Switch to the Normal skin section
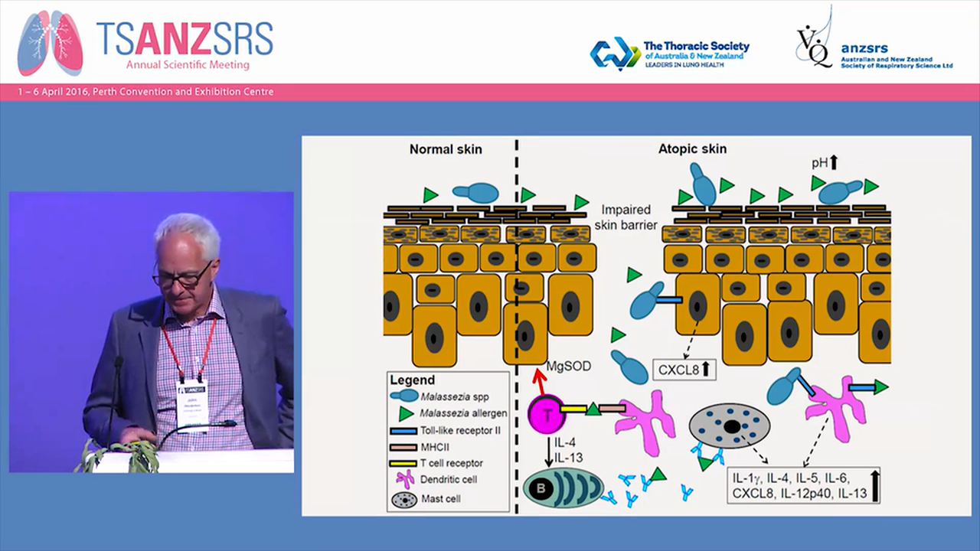 point(446,149)
